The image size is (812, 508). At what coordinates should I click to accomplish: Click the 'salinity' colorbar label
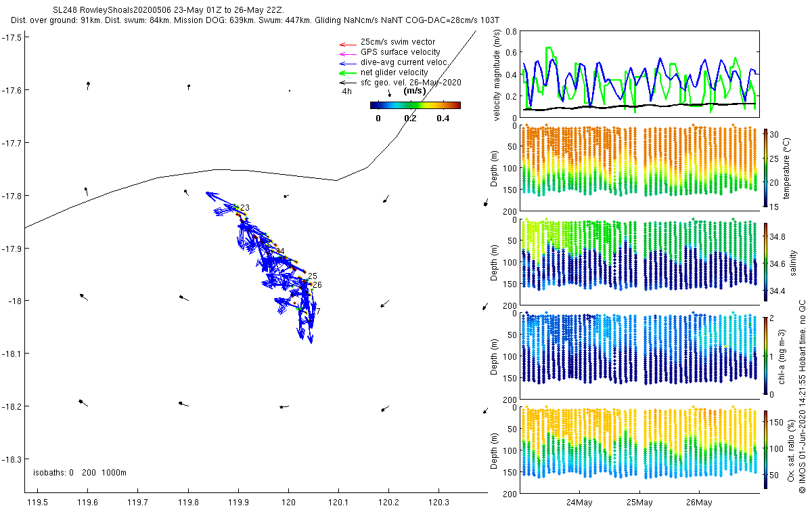pos(796,261)
